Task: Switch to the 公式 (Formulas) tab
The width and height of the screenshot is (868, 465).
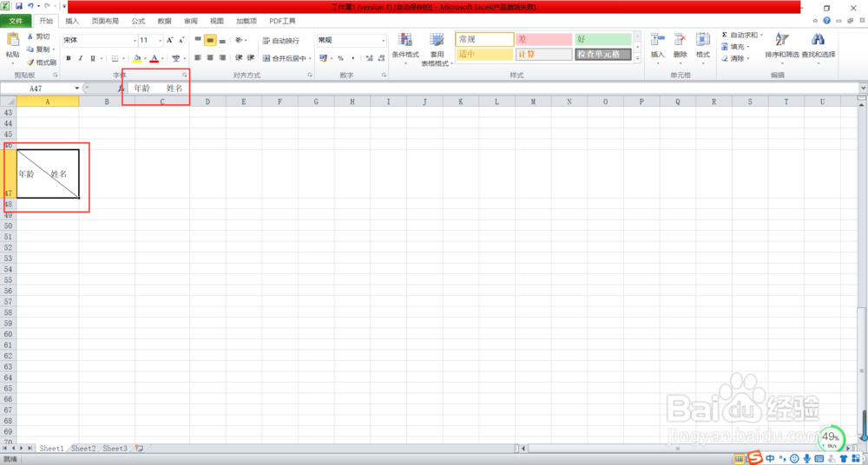Action: point(138,21)
